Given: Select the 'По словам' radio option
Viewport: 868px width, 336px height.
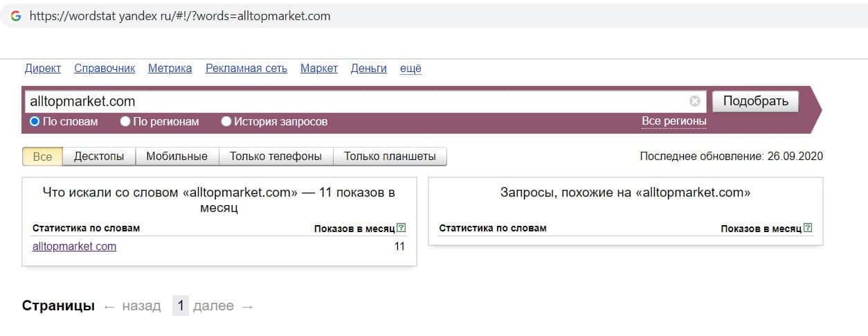Looking at the screenshot, I should (35, 122).
